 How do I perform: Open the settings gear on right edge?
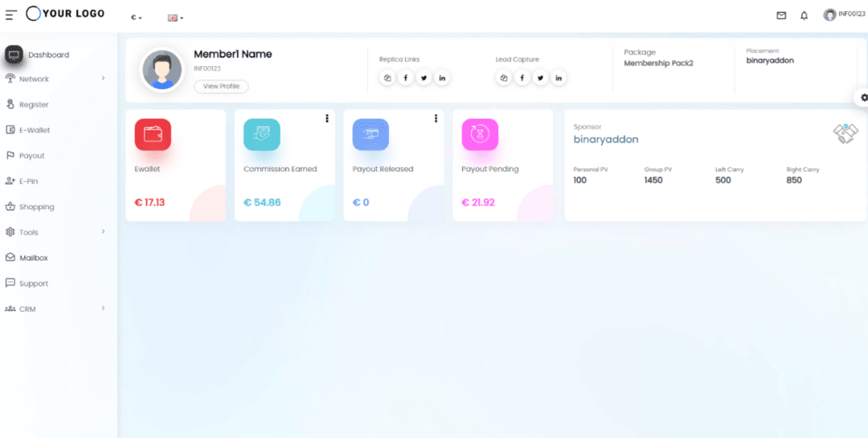tap(864, 97)
